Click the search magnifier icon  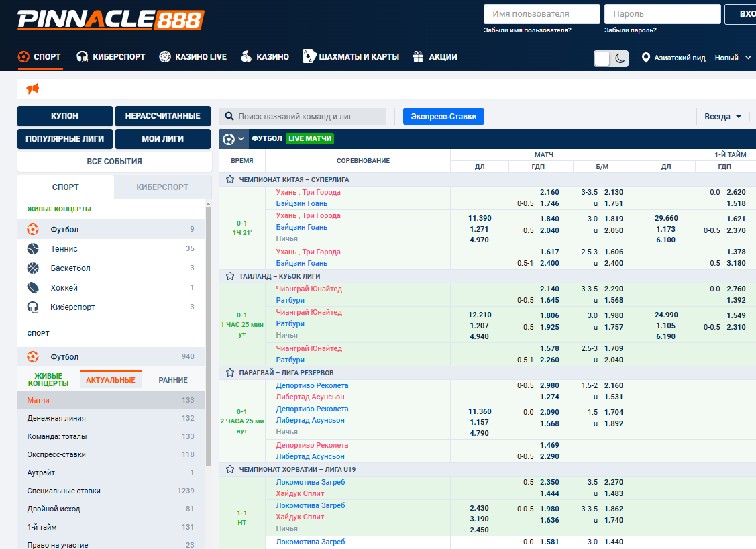click(229, 117)
